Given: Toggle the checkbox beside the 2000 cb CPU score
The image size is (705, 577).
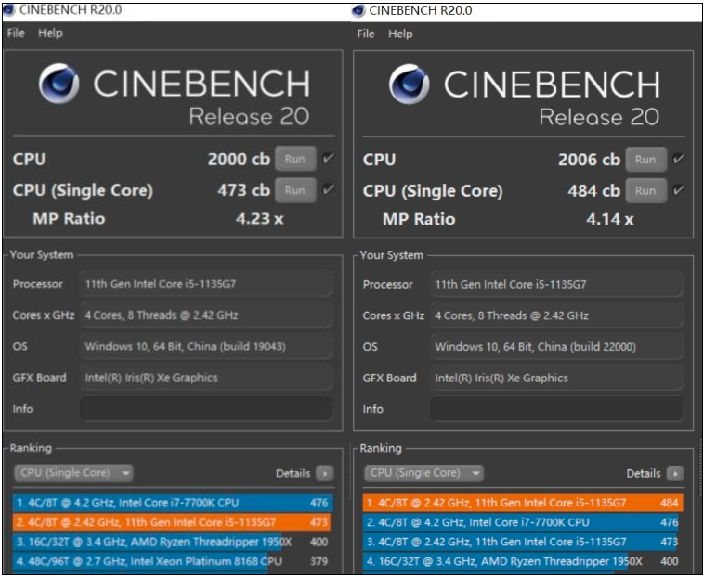Looking at the screenshot, I should (329, 158).
